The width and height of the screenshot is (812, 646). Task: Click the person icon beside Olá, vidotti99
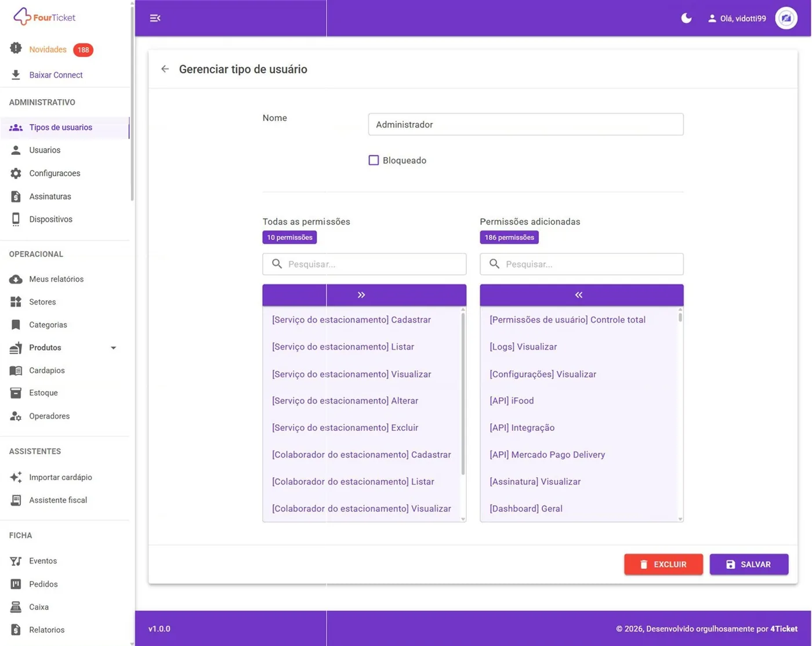[x=712, y=19]
